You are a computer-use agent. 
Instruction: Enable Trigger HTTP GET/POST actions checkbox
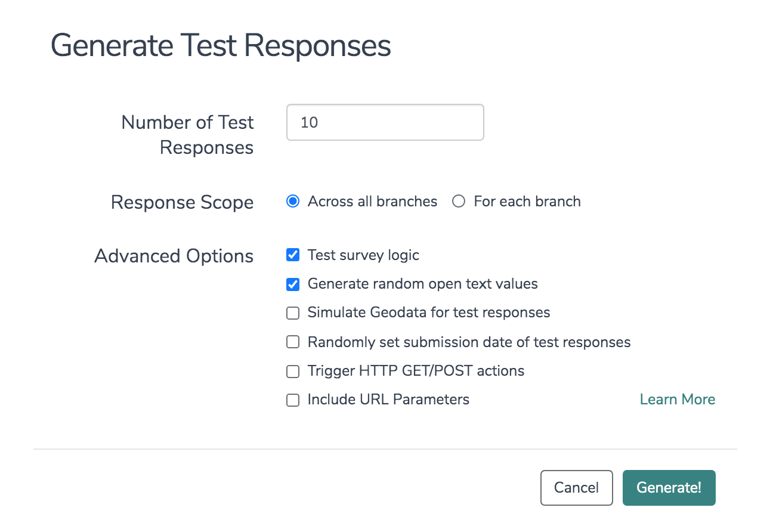pos(293,372)
